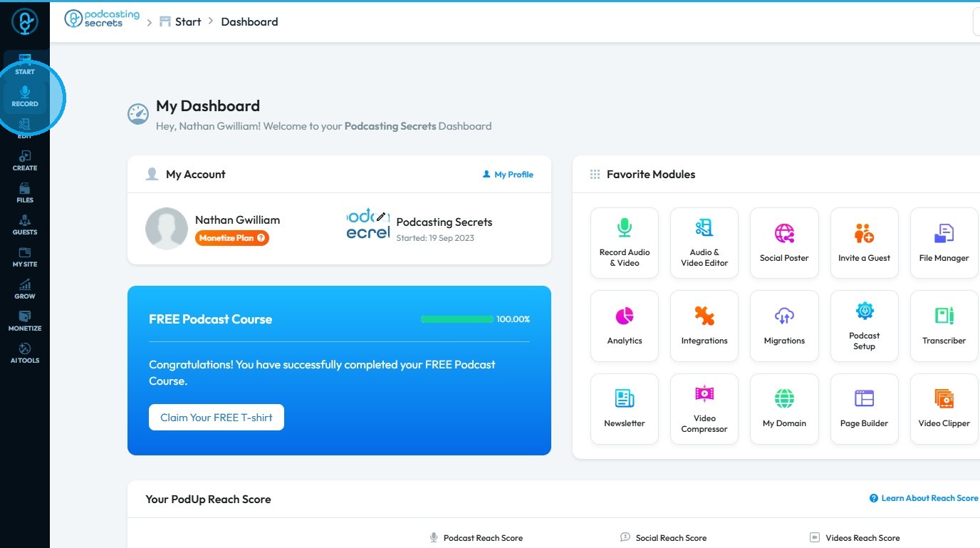Open the File Manager module

pos(944,242)
